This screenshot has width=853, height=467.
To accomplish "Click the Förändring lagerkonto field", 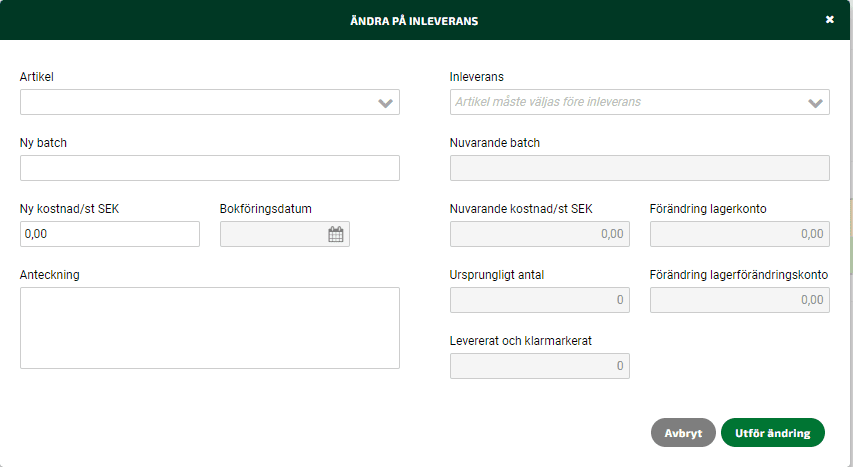I will click(740, 234).
